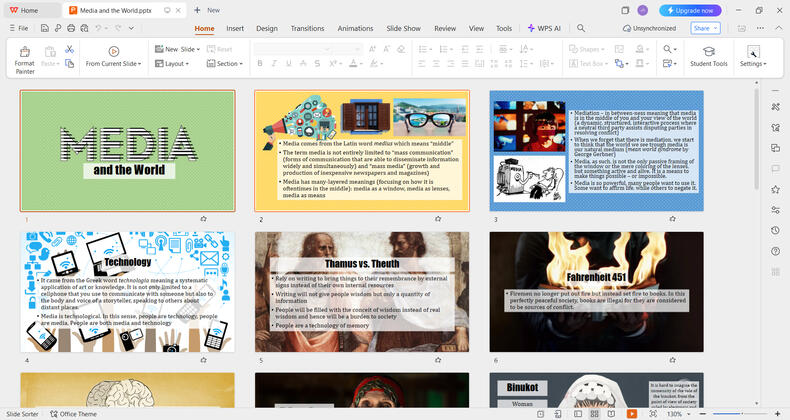790x420 pixels.
Task: Toggle star marker under slide 5
Action: (x=438, y=360)
